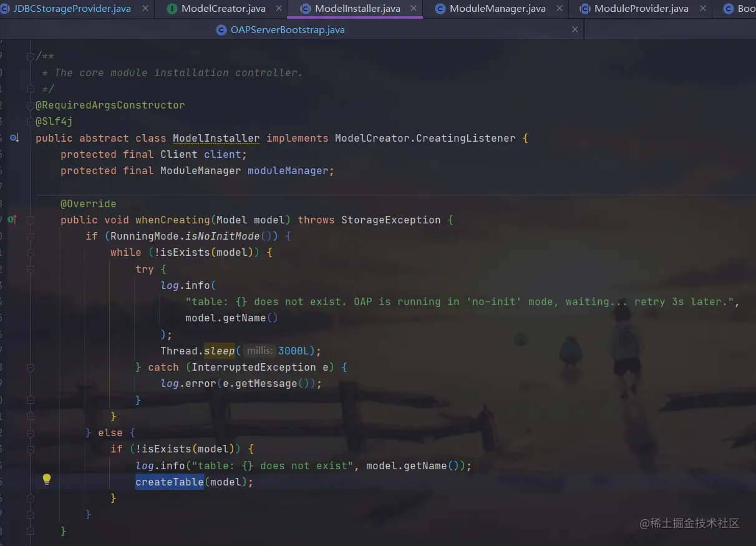Click the @Slf4j annotation text
The height and width of the screenshot is (546, 756).
(x=54, y=121)
